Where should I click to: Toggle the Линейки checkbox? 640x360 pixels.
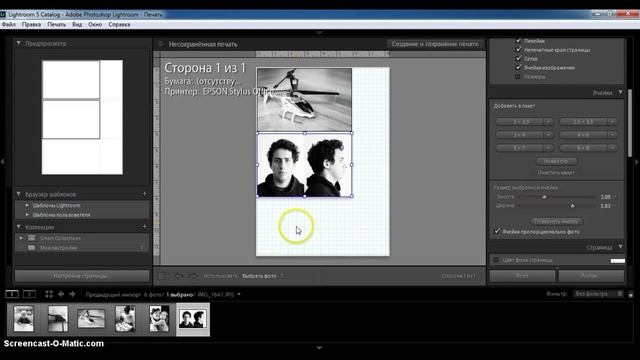click(x=518, y=41)
